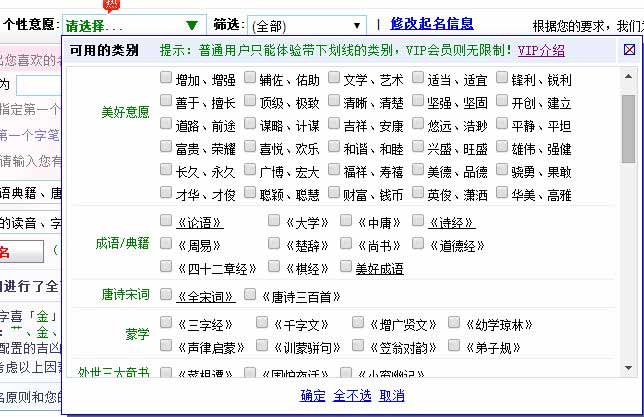The width and height of the screenshot is (644, 417).
Task: Click 取消 to cancel selection
Action: tap(391, 396)
